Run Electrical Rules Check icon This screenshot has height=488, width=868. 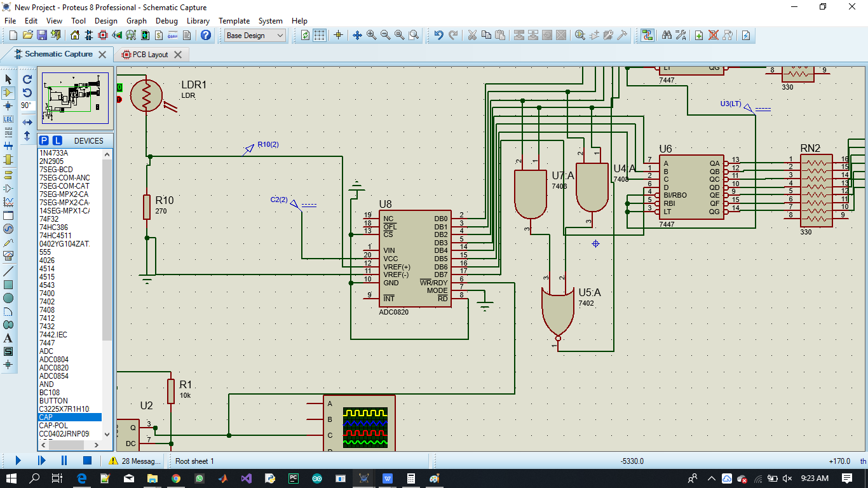pyautogui.click(x=746, y=35)
